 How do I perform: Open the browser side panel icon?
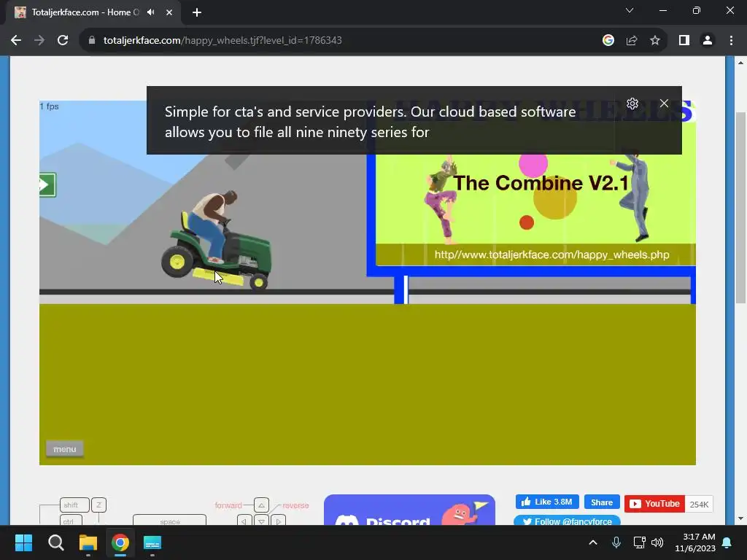pyautogui.click(x=684, y=41)
